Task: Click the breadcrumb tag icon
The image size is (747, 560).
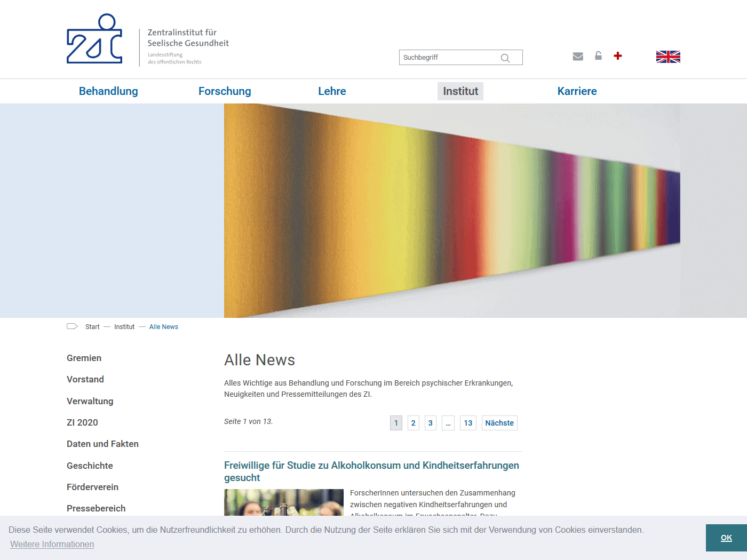Action: click(72, 326)
